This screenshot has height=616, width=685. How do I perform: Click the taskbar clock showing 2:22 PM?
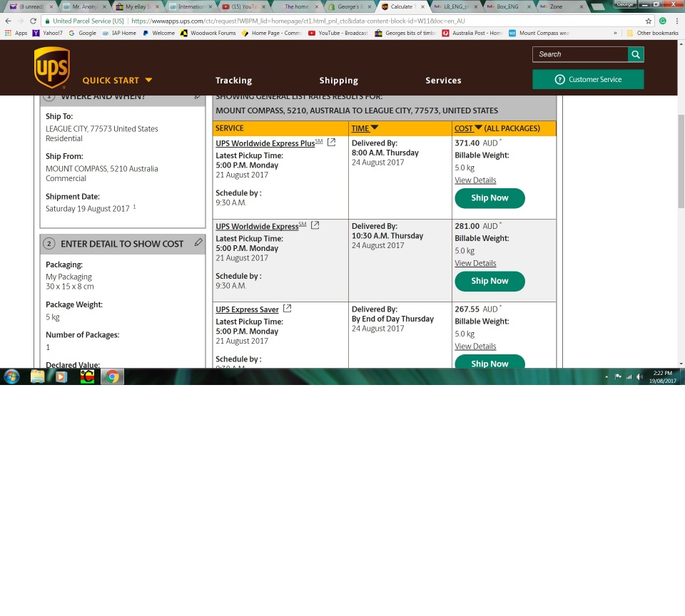pos(663,376)
